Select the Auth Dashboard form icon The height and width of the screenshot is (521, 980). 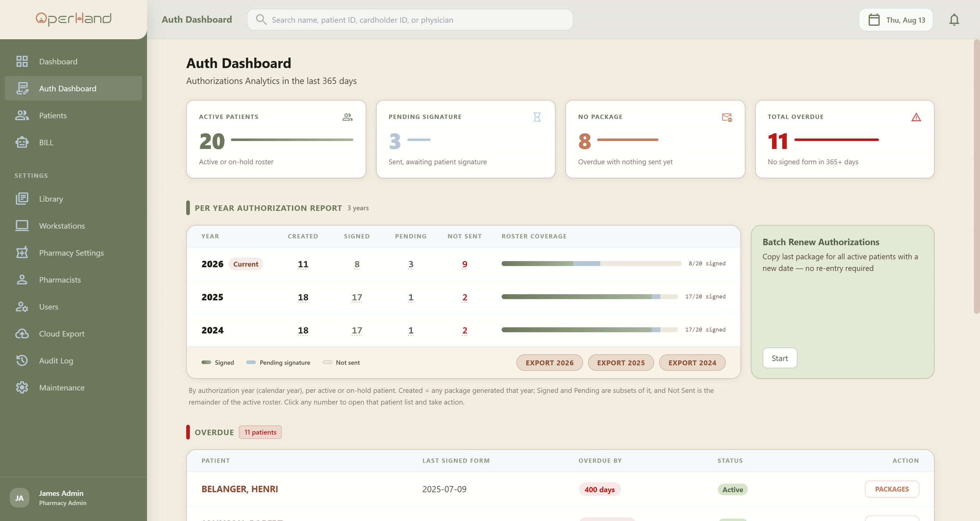coord(22,88)
